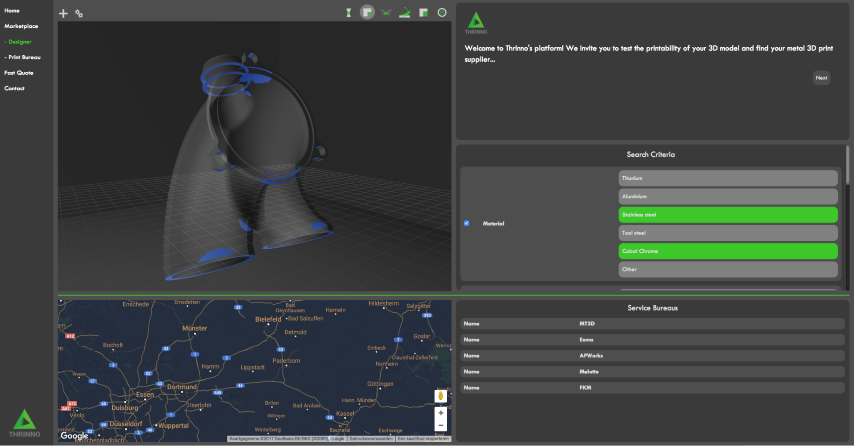
Task: Click the Next button in welcome panel
Action: pyautogui.click(x=821, y=78)
